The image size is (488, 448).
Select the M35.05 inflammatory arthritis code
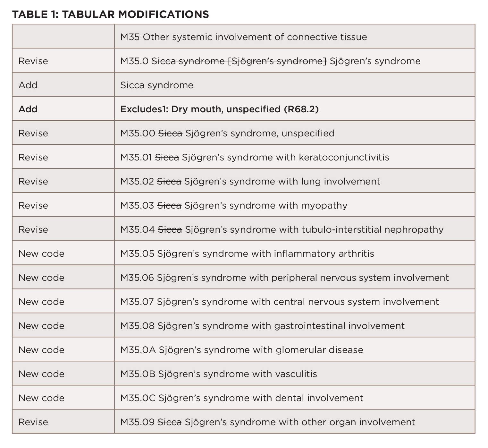coord(247,254)
